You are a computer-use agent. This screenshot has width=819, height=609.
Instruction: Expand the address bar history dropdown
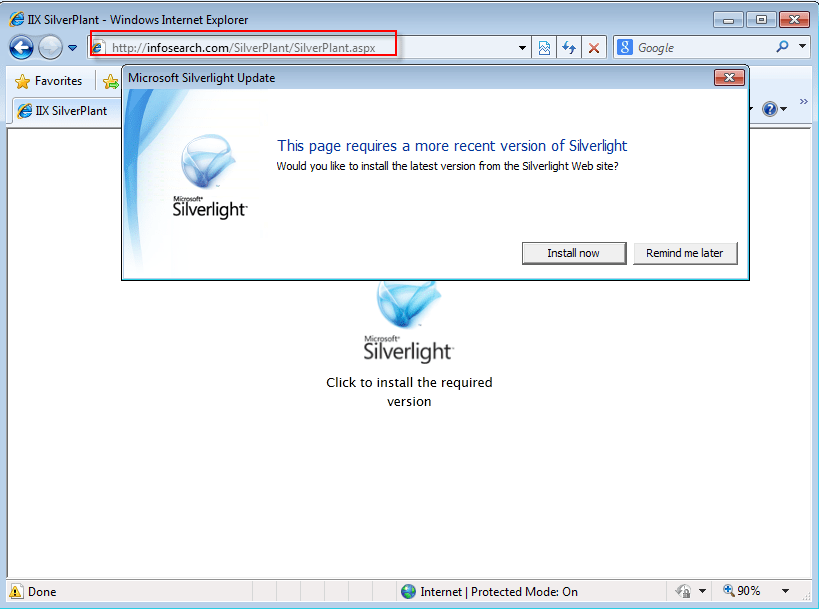pyautogui.click(x=522, y=48)
